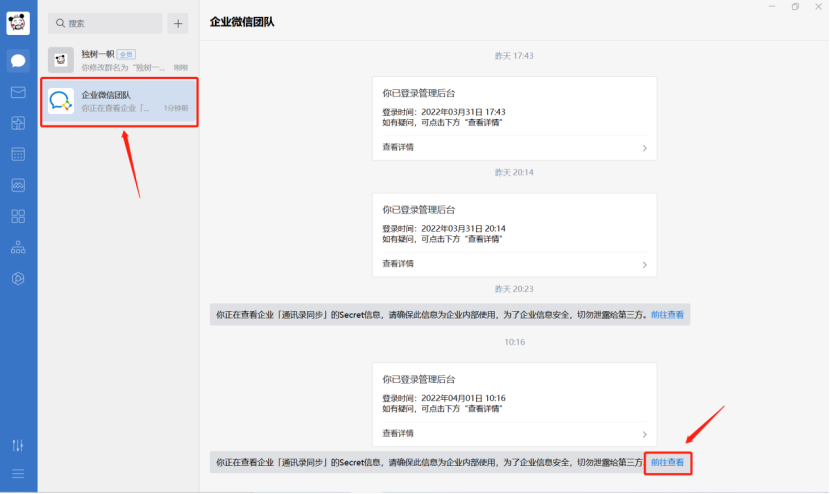Open the picture-frame icon below the calendar
The image size is (830, 494).
(x=18, y=185)
